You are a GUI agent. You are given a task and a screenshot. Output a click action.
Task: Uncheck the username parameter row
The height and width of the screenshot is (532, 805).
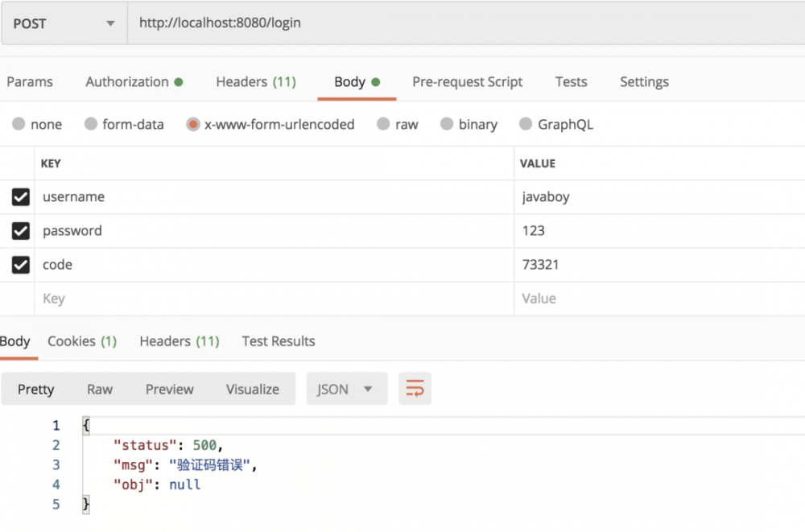(20, 196)
